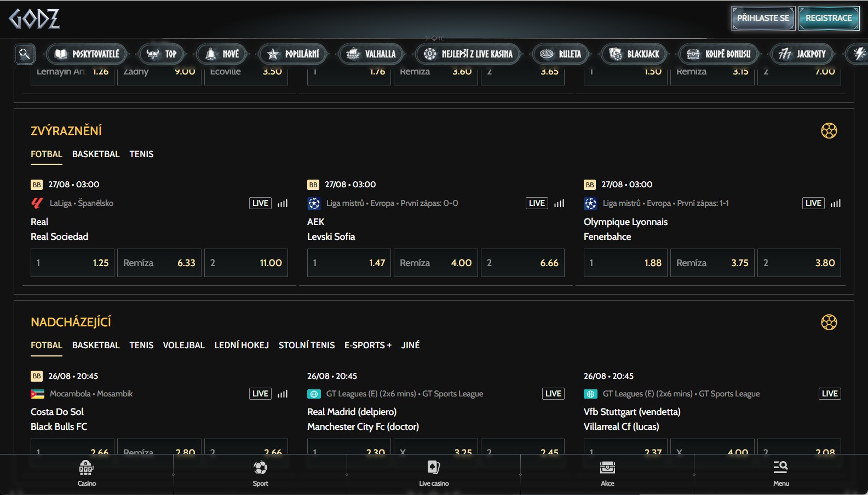The height and width of the screenshot is (495, 868).
Task: Click Přihlaste se login button
Action: pyautogui.click(x=763, y=18)
